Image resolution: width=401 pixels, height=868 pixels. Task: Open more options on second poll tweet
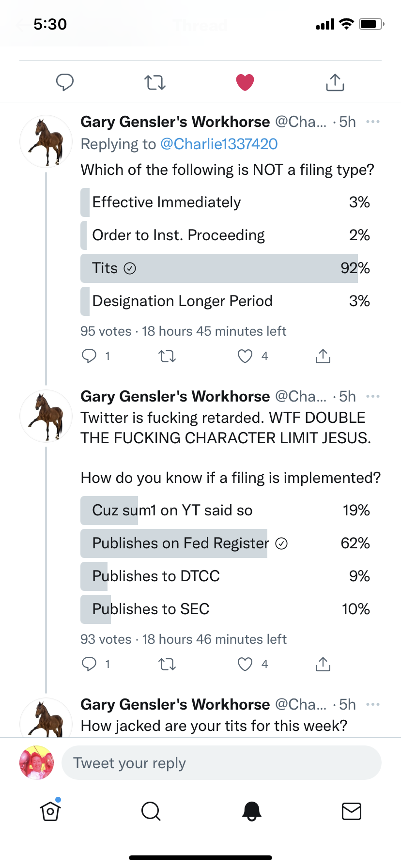[x=372, y=396]
